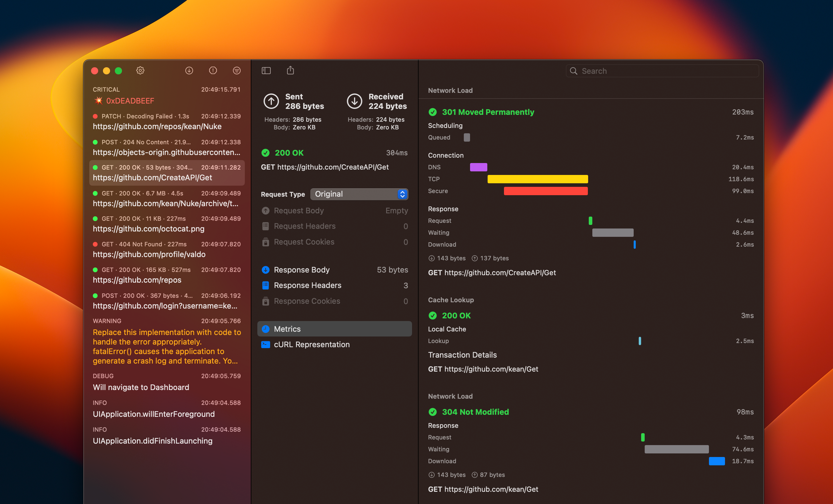Click the Metrics clock icon
The width and height of the screenshot is (833, 504).
point(266,329)
